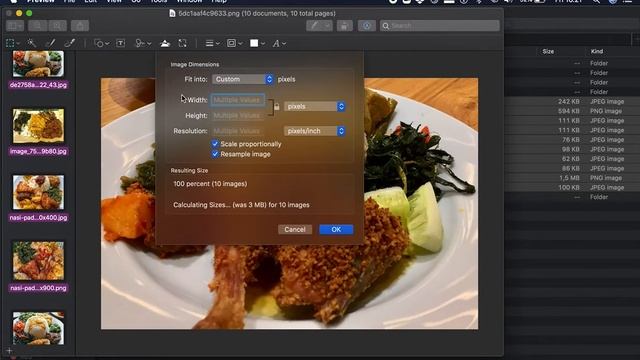Uncheck Resample image checkbox
This screenshot has height=360, width=640.
[215, 154]
